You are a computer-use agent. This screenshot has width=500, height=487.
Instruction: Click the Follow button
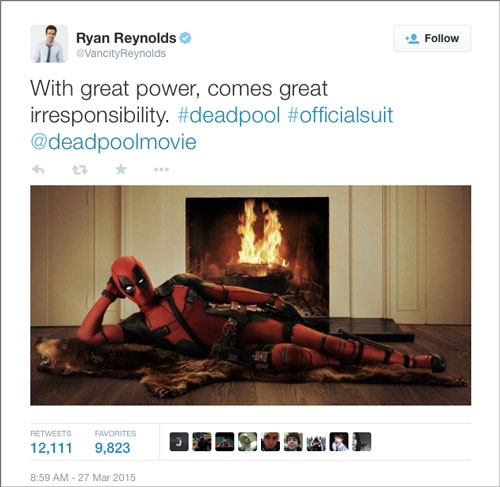click(432, 39)
